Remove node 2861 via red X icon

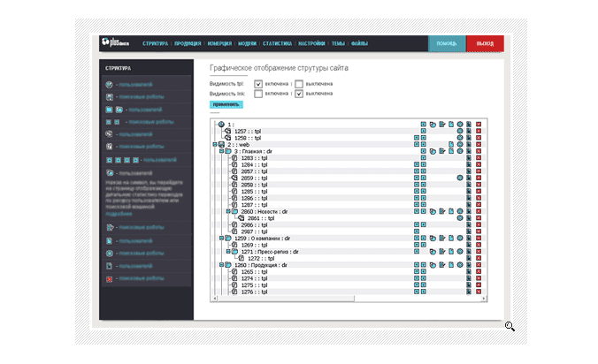(x=479, y=218)
